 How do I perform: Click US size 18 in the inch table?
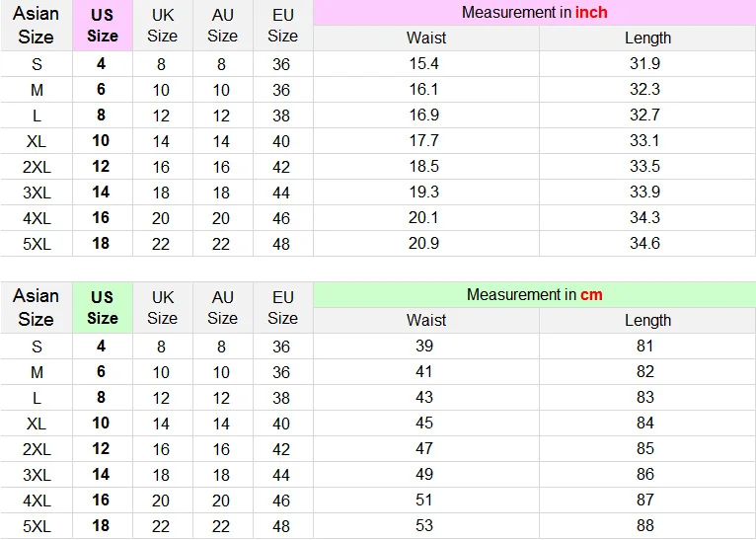[x=101, y=243]
